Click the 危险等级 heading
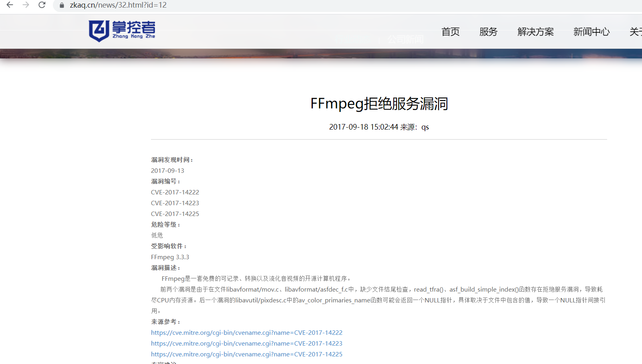The height and width of the screenshot is (364, 642). coord(166,224)
